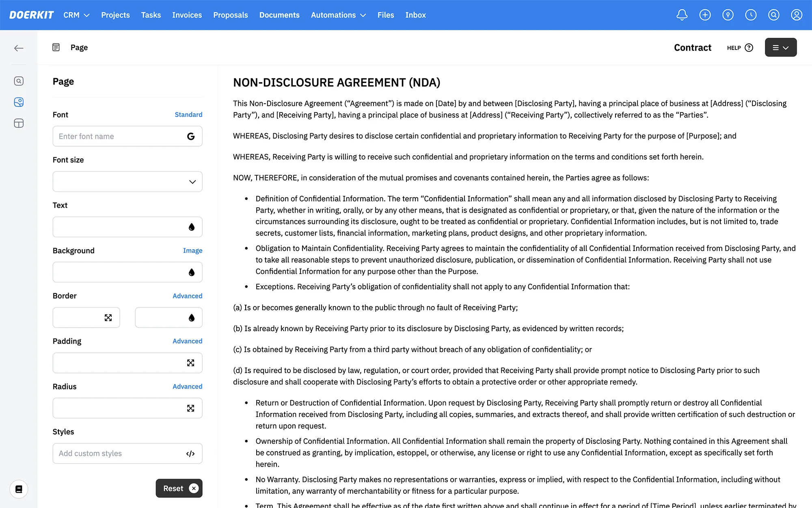Click the custom styles code icon
Viewport: 812px width, 508px height.
pyautogui.click(x=190, y=454)
